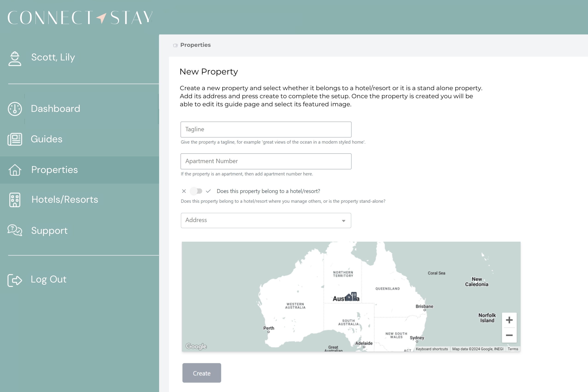Open the Support page
The height and width of the screenshot is (392, 588).
49,231
